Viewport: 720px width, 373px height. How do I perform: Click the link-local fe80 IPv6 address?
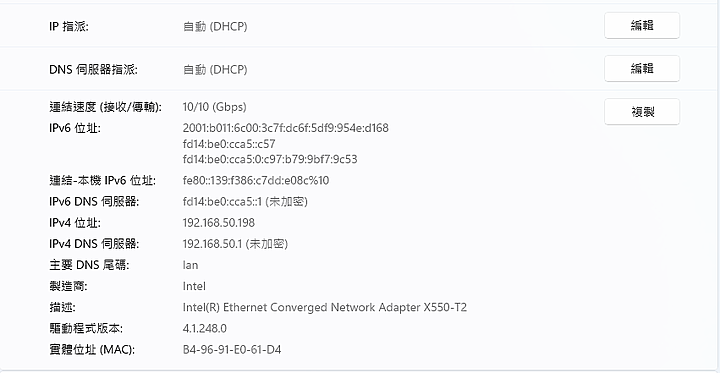click(x=256, y=181)
